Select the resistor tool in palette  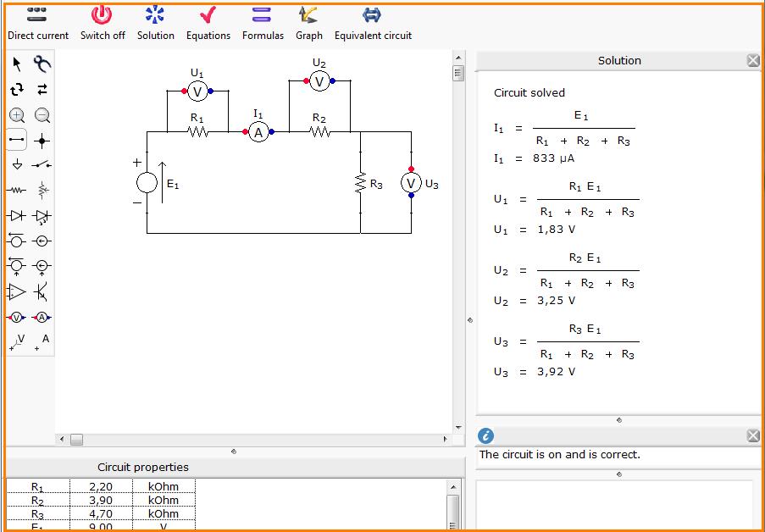click(x=17, y=191)
